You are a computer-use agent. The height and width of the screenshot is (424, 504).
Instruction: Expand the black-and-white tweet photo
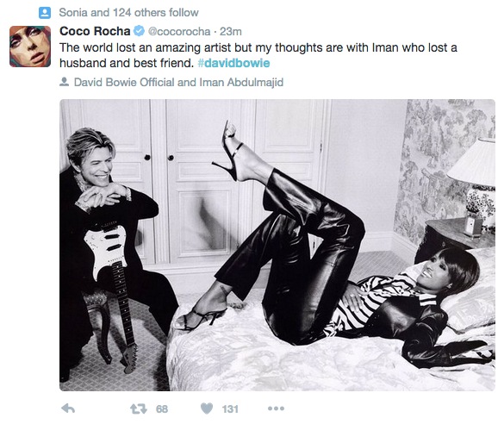277,245
